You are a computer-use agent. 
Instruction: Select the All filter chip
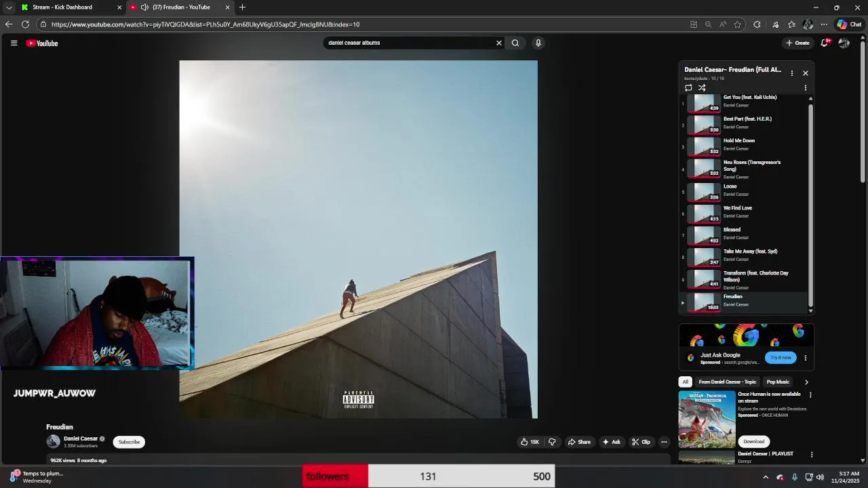tap(685, 382)
